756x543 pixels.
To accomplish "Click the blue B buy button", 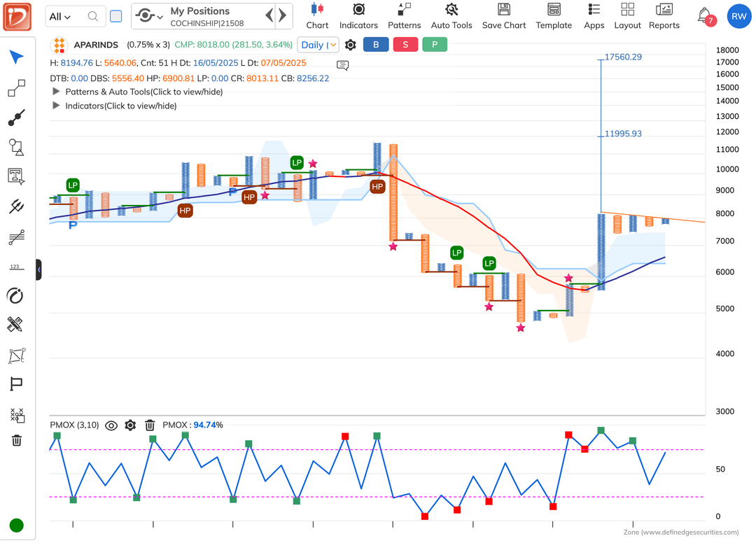I will pos(376,44).
